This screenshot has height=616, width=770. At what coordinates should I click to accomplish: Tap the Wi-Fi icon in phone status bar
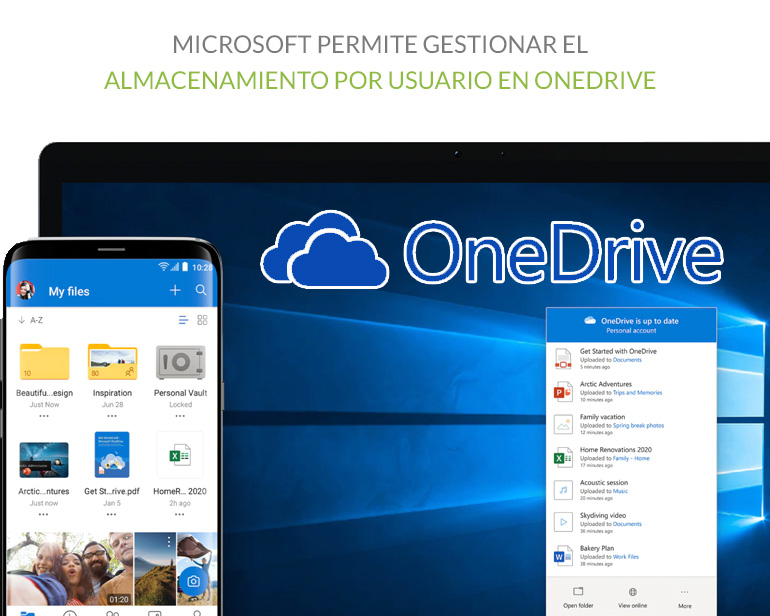point(164,267)
